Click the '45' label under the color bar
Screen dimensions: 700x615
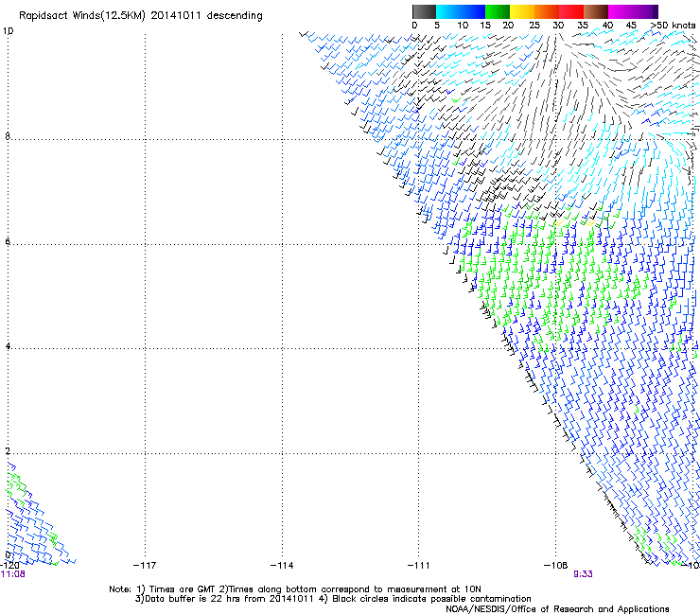coord(631,26)
